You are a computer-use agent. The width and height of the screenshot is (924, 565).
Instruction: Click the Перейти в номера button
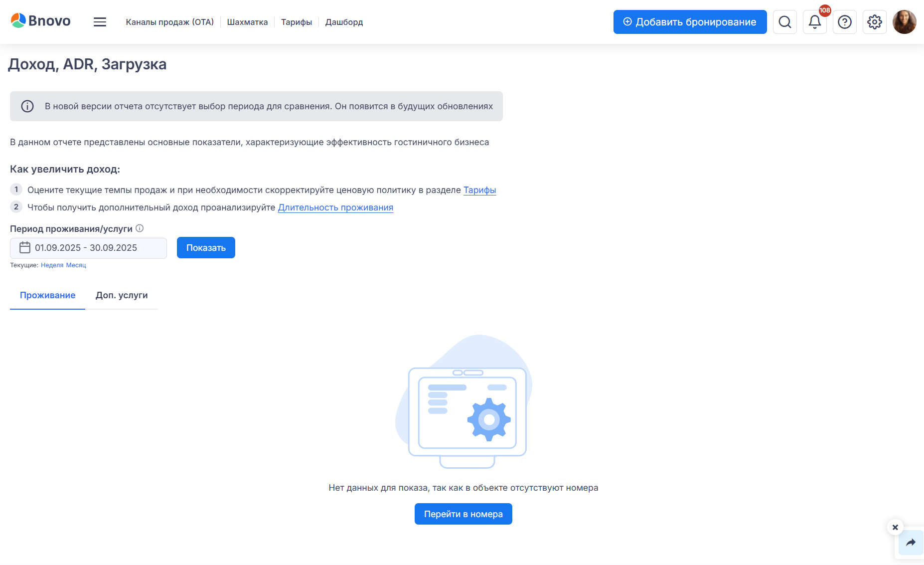[x=463, y=514]
